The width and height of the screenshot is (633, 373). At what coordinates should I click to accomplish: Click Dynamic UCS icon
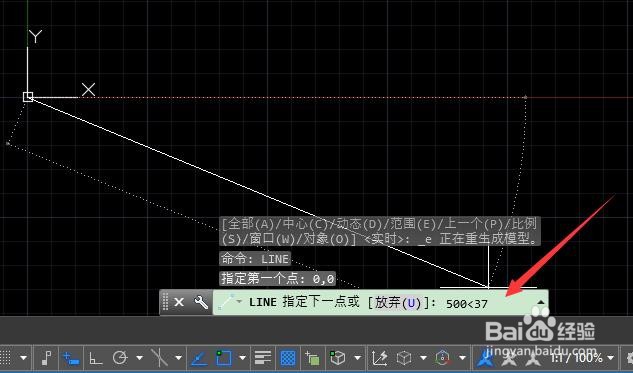pyautogui.click(x=379, y=358)
